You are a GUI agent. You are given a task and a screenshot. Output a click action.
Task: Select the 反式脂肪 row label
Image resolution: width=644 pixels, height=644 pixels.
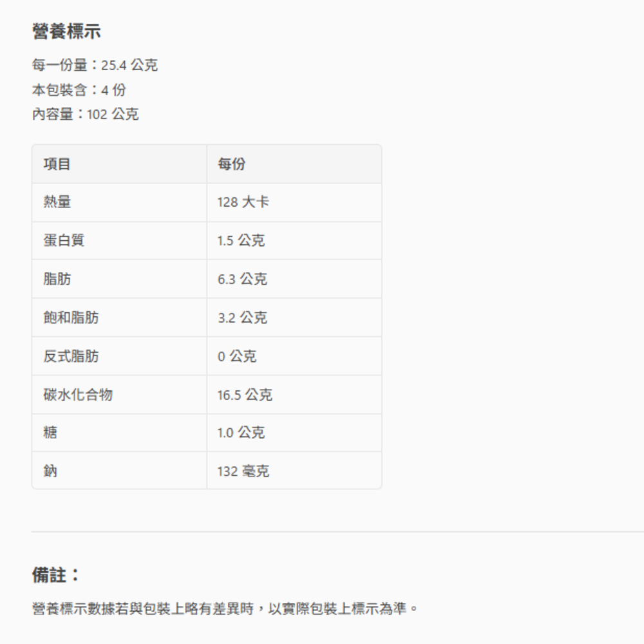coord(71,356)
